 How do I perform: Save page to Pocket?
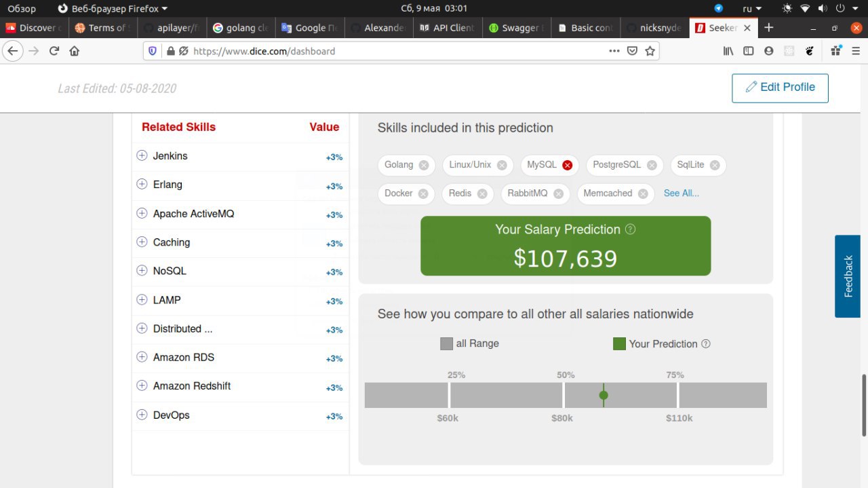click(x=632, y=51)
